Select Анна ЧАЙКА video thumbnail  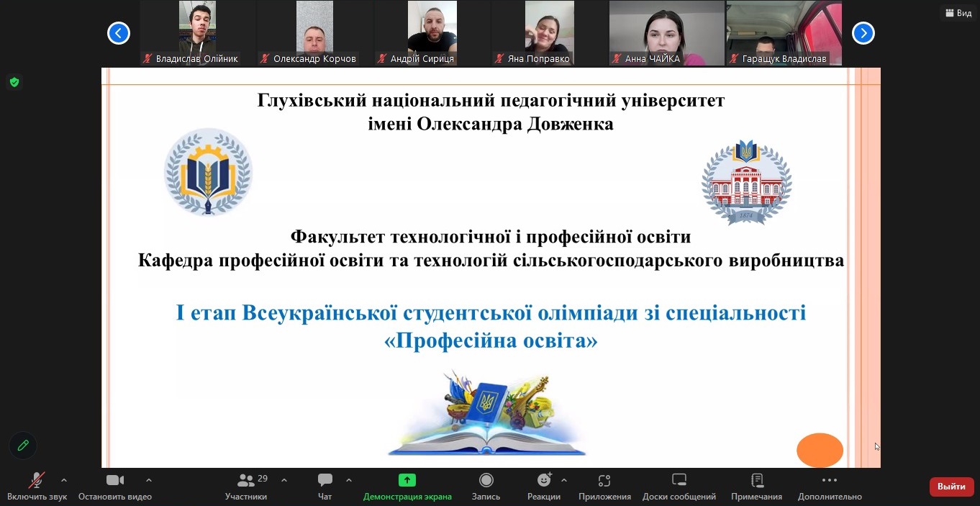[666, 33]
